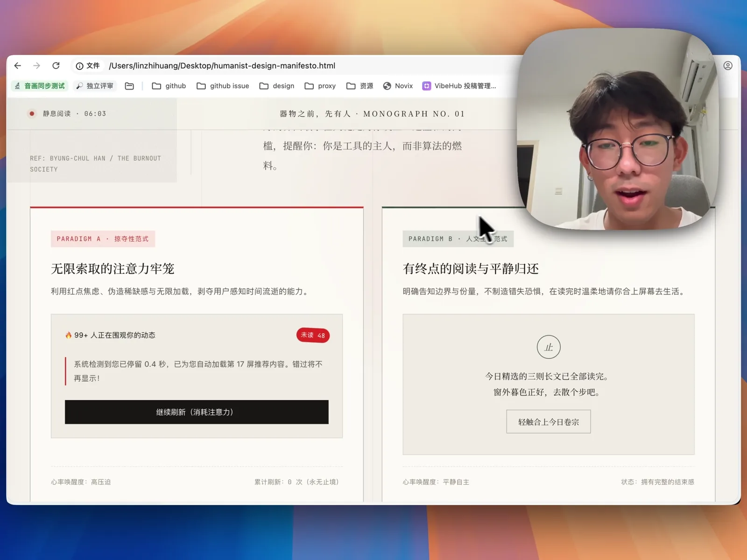Image resolution: width=747 pixels, height=560 pixels.
Task: Open the browser profile icon
Action: click(728, 66)
